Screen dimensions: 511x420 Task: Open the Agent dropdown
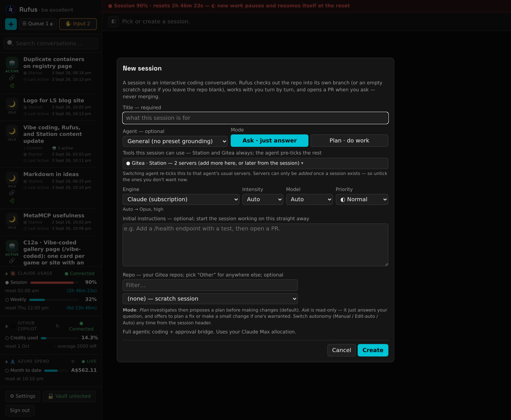(x=175, y=141)
